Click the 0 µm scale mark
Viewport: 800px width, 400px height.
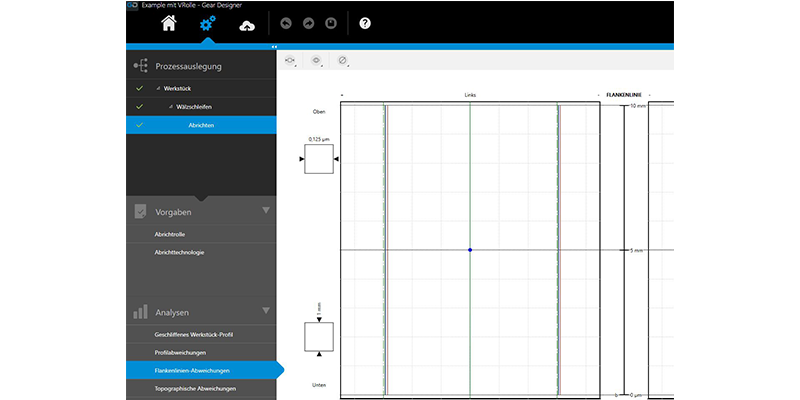tap(637, 395)
